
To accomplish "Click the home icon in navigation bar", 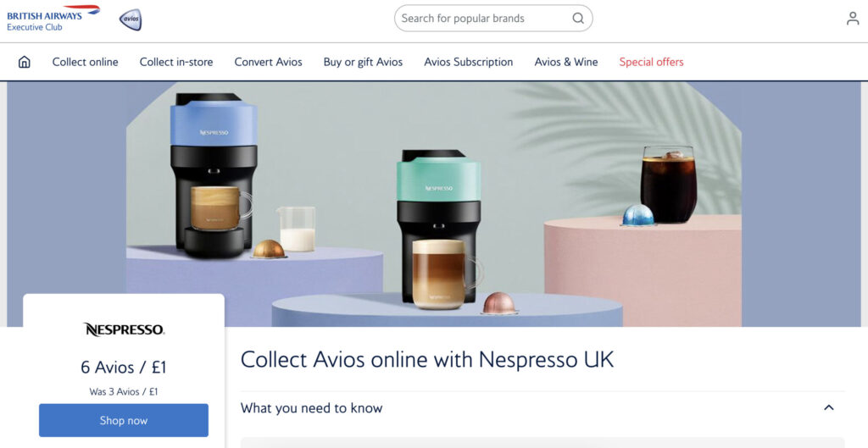I will pos(25,62).
